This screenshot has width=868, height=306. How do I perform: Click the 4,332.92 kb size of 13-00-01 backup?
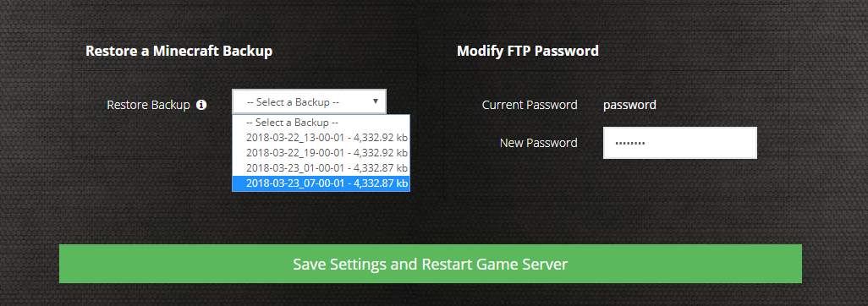[381, 137]
